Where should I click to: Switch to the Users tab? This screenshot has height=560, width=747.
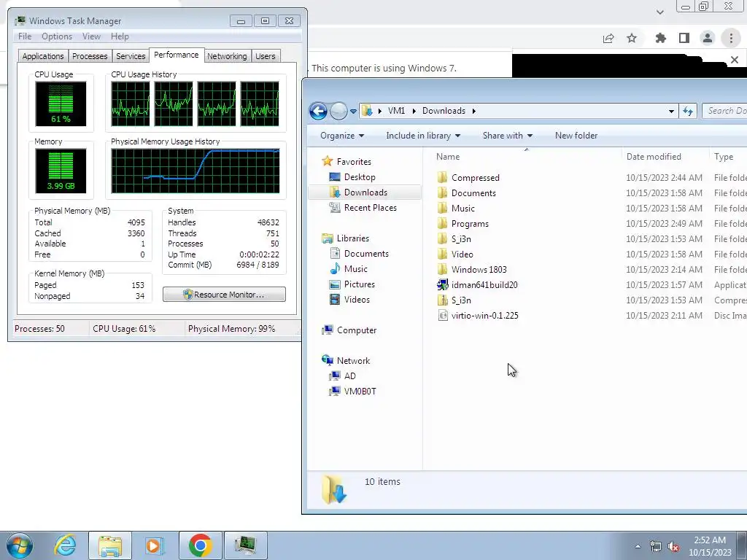coord(266,56)
